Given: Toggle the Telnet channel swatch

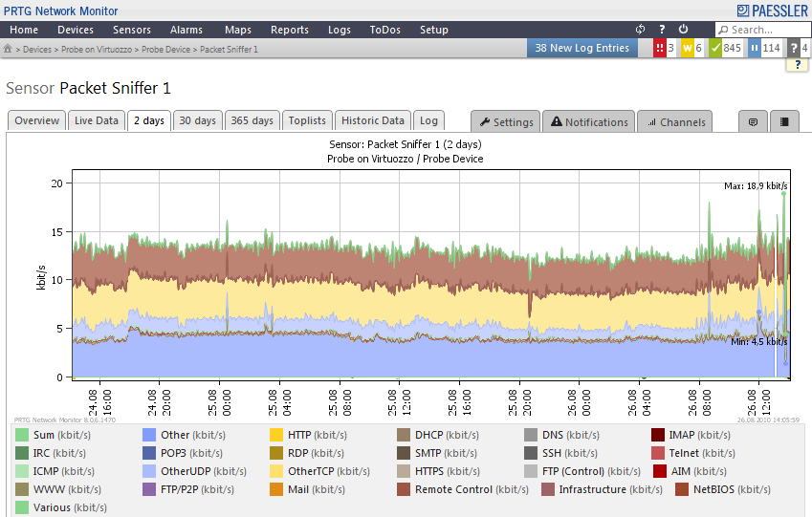Looking at the screenshot, I should [x=658, y=453].
